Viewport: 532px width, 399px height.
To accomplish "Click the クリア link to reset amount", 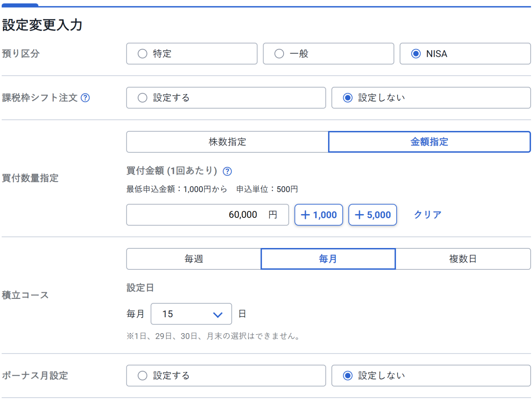I will [x=427, y=215].
